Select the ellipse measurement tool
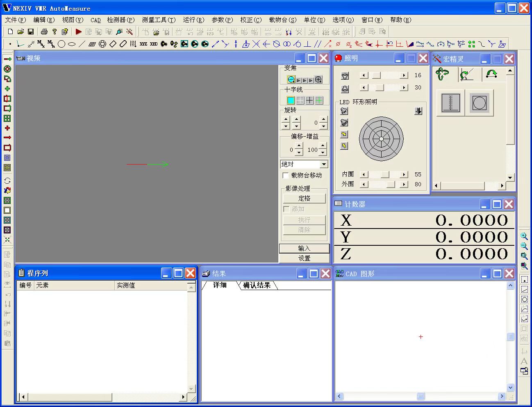532x407 pixels. tap(72, 44)
